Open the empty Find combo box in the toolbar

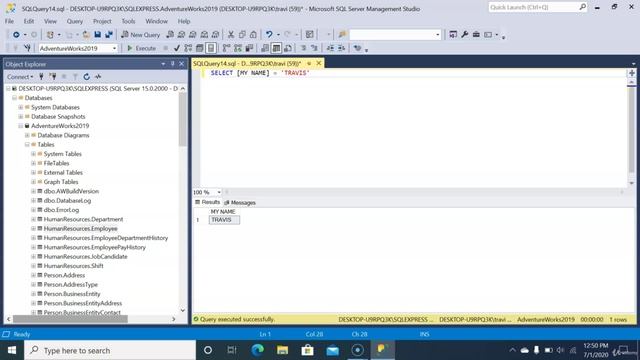coord(395,35)
